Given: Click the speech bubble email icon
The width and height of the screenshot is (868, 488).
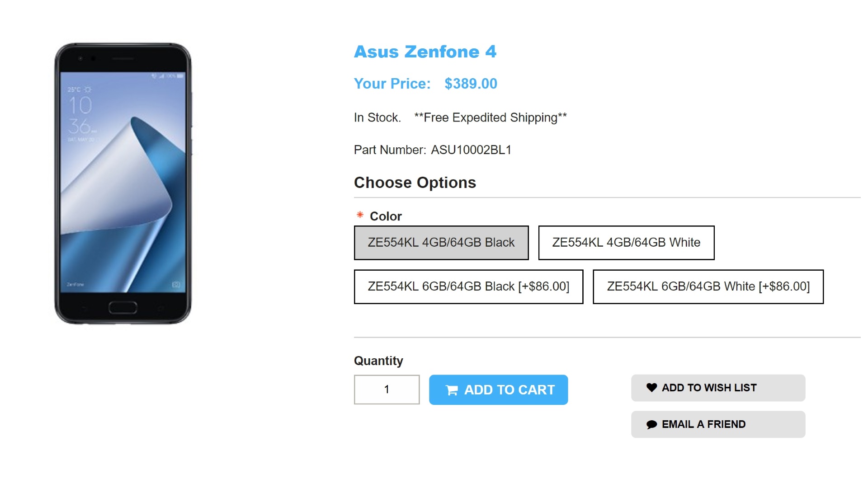Looking at the screenshot, I should point(651,424).
